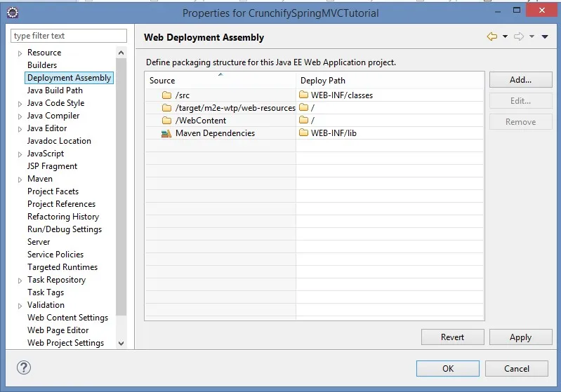Image resolution: width=561 pixels, height=392 pixels.
Task: Expand the Resource tree node
Action: [x=20, y=53]
